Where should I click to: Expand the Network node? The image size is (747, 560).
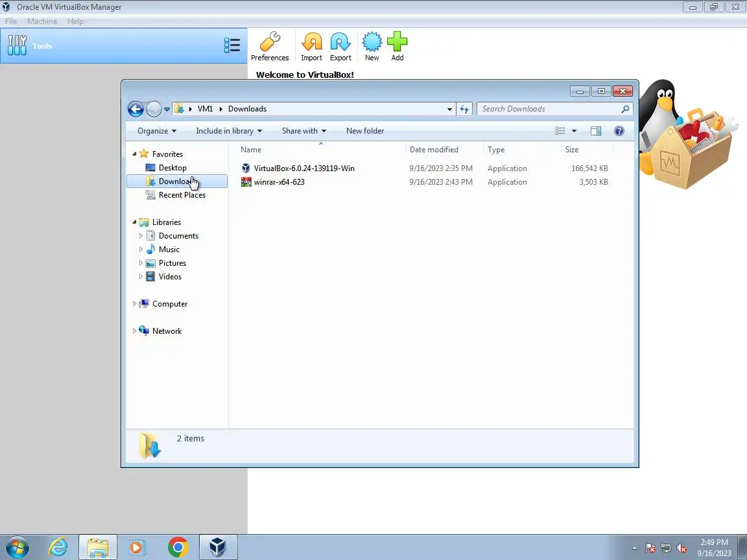click(x=134, y=331)
